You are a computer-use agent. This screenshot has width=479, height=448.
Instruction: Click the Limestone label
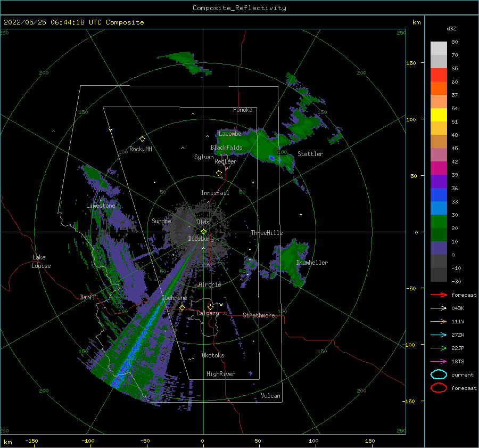101,206
